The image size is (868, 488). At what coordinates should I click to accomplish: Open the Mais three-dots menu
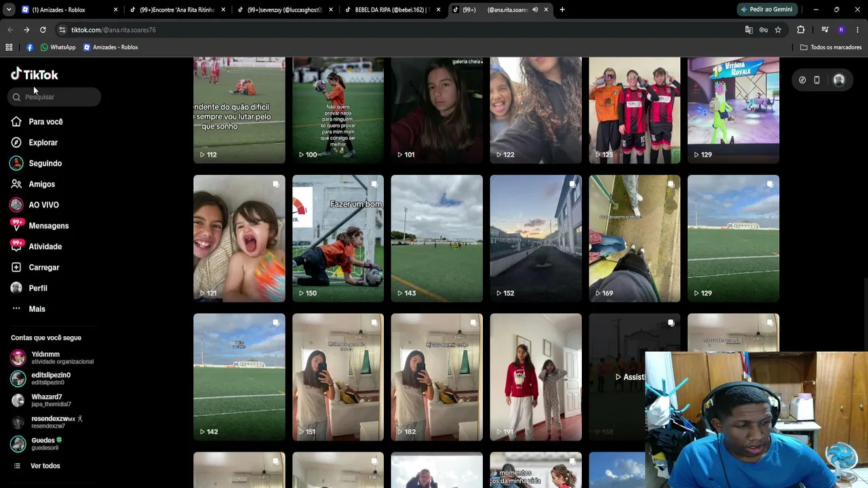[16, 309]
